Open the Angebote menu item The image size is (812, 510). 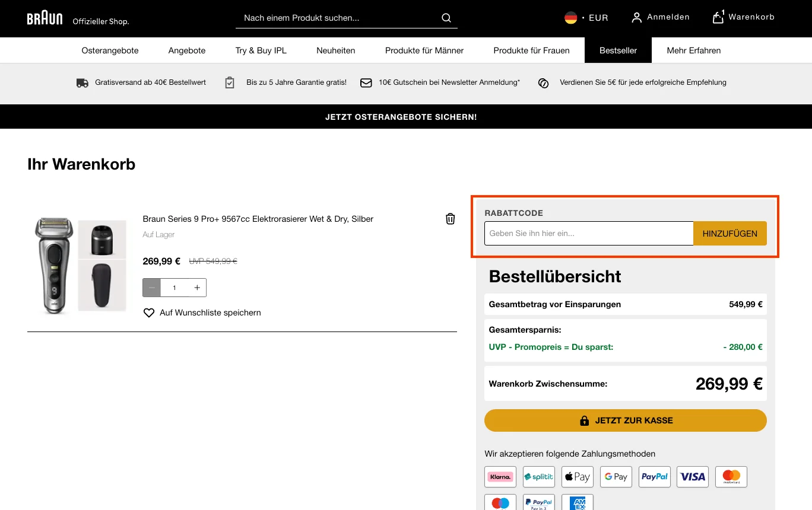187,50
